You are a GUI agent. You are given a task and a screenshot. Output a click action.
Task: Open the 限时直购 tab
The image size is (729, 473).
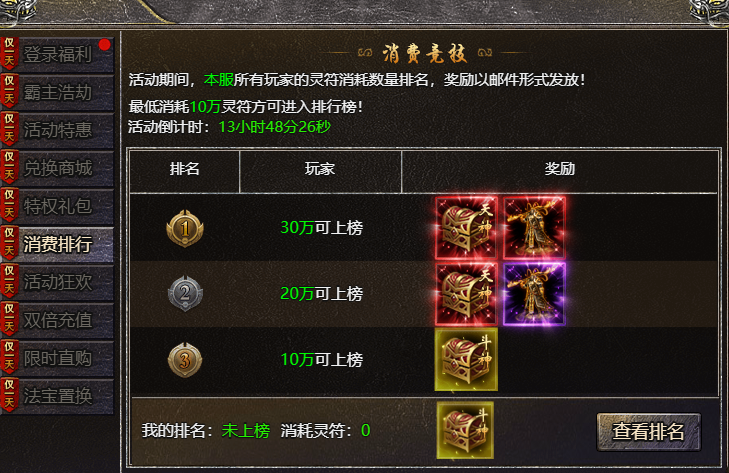[x=57, y=358]
